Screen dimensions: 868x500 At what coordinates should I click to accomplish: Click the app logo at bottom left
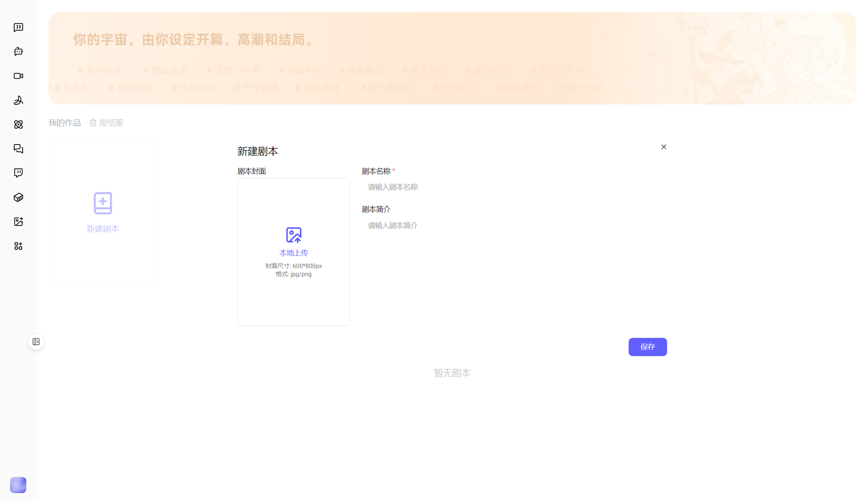pyautogui.click(x=18, y=485)
